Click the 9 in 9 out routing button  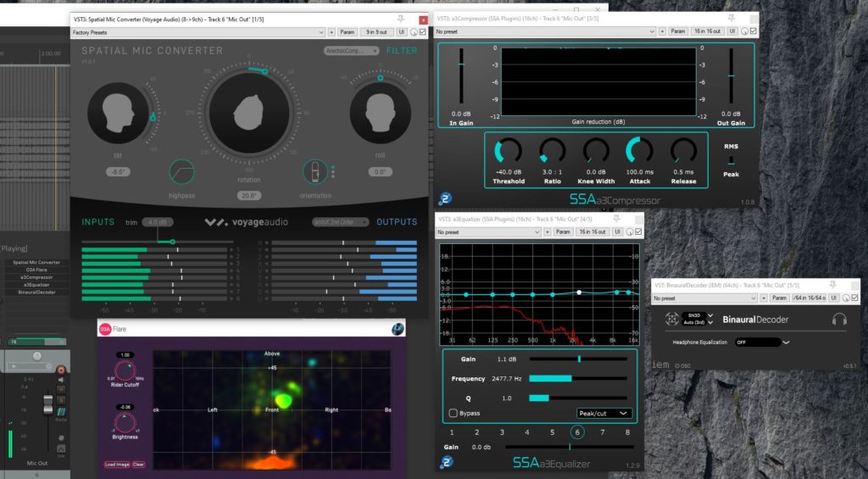[x=376, y=32]
